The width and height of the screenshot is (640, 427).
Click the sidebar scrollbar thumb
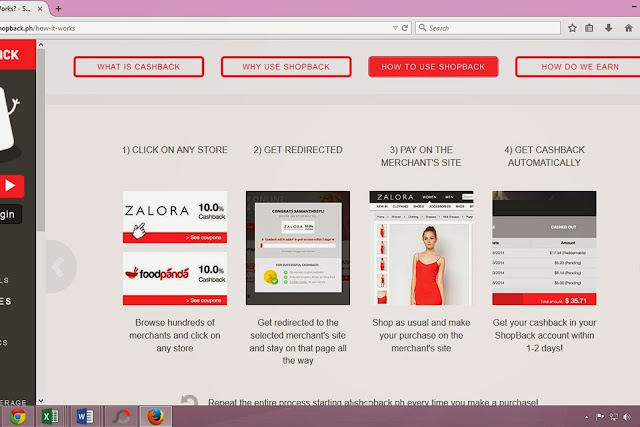coord(41,140)
